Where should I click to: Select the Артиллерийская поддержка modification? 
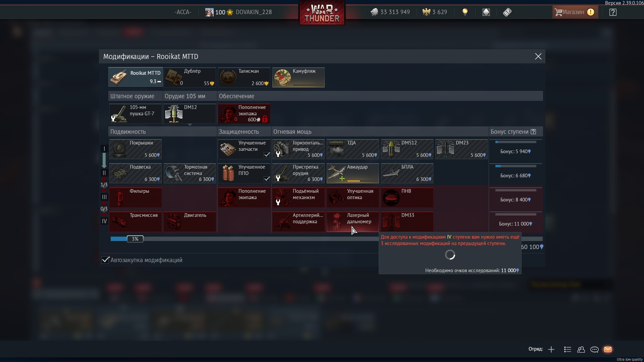[x=299, y=222]
